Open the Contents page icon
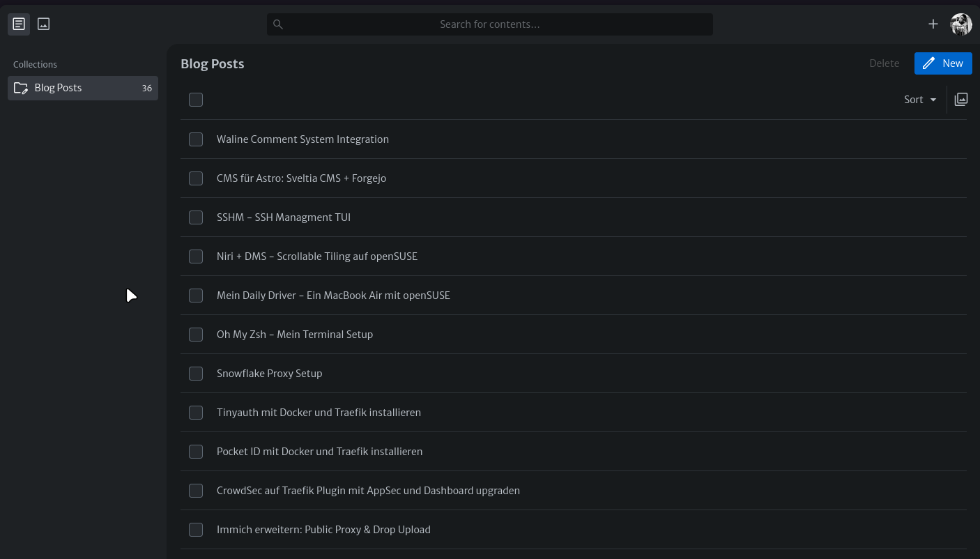The height and width of the screenshot is (559, 980). click(19, 24)
